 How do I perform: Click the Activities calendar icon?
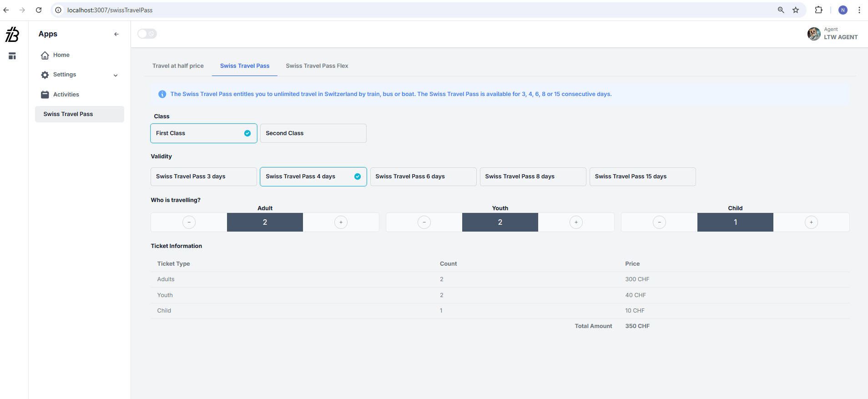coord(45,95)
